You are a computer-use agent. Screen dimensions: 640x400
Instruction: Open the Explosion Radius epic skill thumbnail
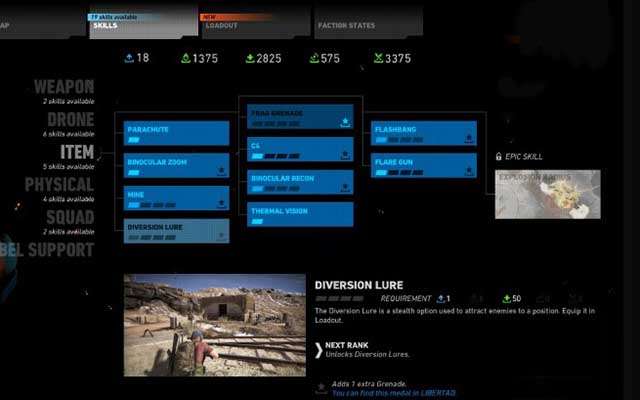[x=548, y=194]
